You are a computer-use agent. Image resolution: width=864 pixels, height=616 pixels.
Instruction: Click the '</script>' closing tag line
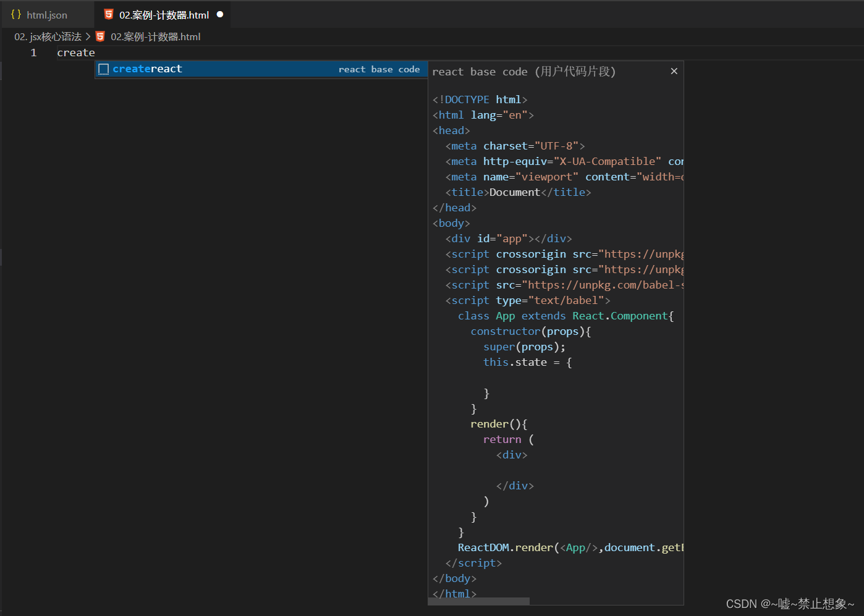point(473,563)
